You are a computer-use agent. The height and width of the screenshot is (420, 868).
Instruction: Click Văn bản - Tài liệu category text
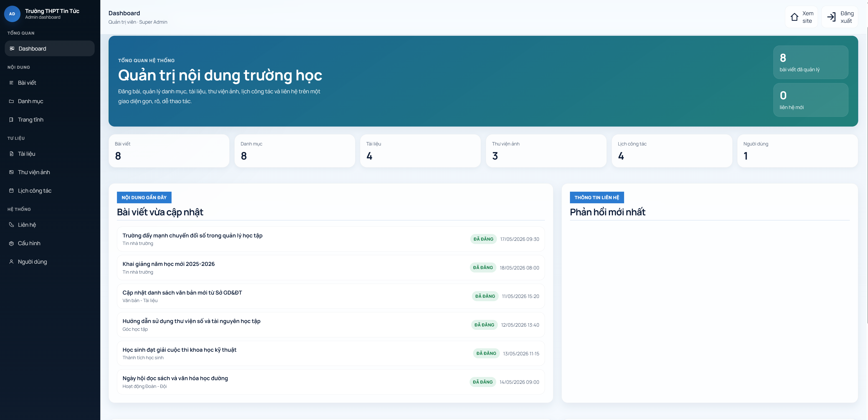(140, 300)
